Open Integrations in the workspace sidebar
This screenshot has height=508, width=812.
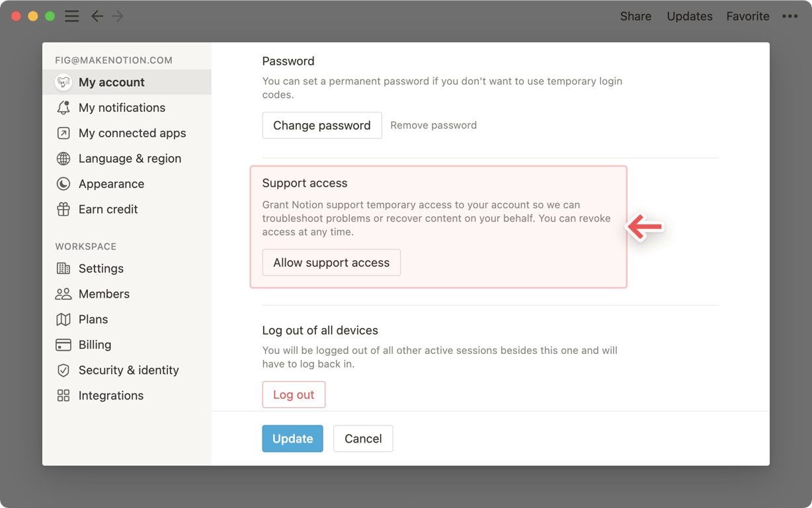[110, 396]
